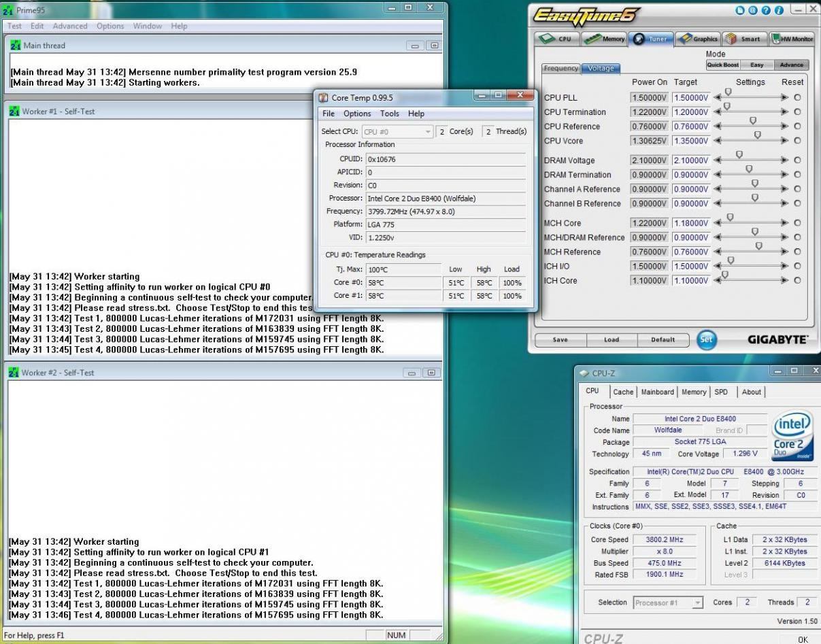Click the Default button in EasyTune6
Screen dimensions: 821x644
663,340
